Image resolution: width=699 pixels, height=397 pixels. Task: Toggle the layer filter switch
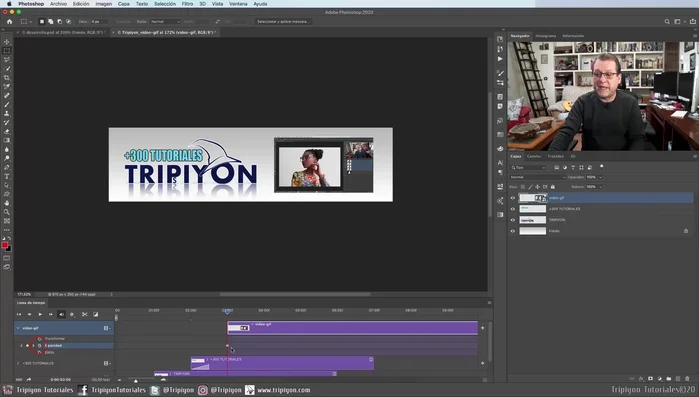click(601, 167)
